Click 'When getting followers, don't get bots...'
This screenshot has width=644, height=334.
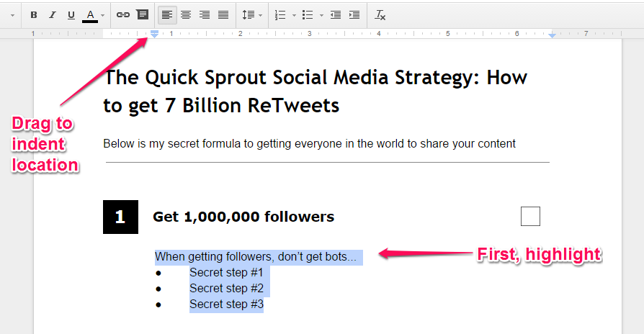256,257
